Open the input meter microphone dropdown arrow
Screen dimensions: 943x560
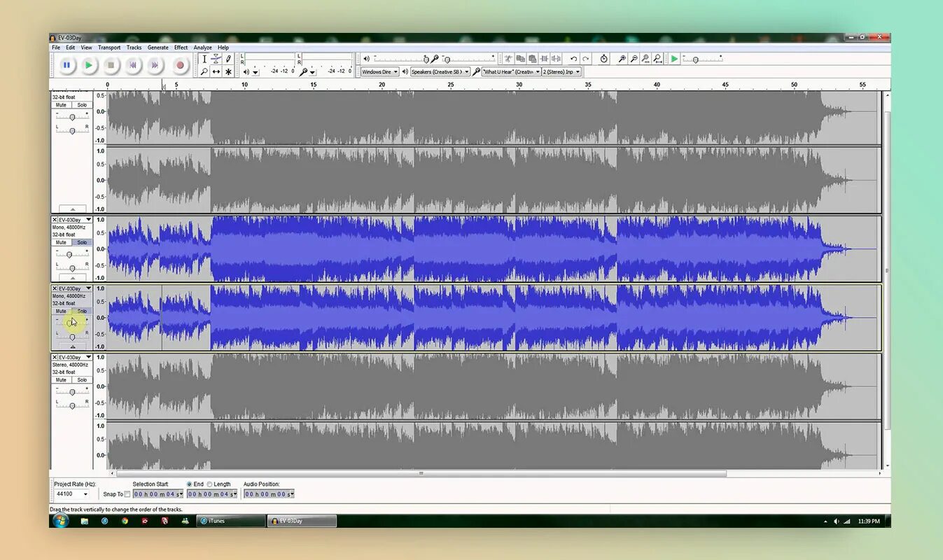[x=312, y=71]
